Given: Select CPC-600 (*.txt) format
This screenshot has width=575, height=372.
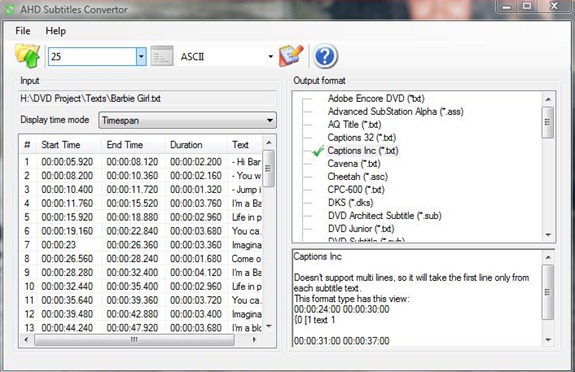Looking at the screenshot, I should [356, 190].
